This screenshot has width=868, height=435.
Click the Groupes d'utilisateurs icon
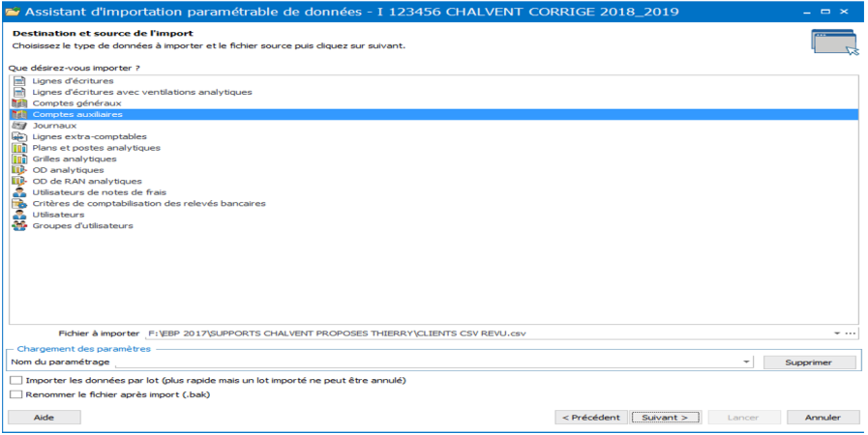point(19,225)
